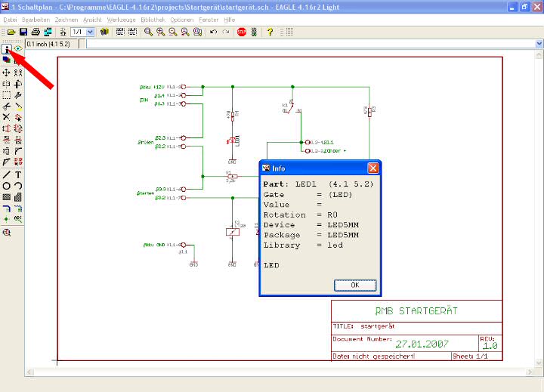Close the Info dialog with the X
544x392 pixels.
(372, 168)
